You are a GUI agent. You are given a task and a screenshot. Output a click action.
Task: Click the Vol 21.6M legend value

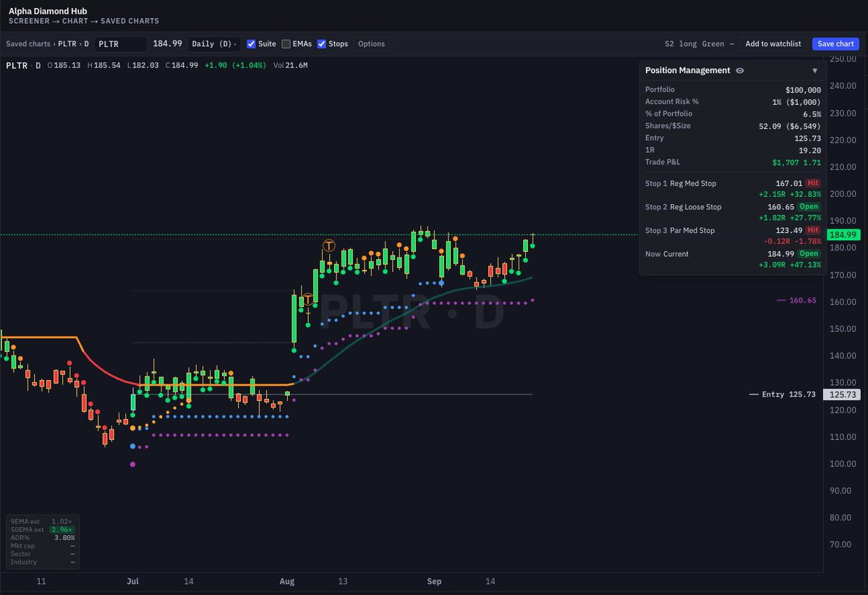tap(291, 65)
